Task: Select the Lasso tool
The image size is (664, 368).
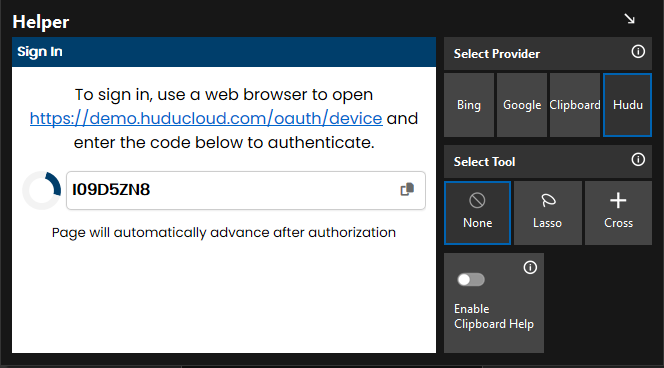Action: [x=548, y=213]
